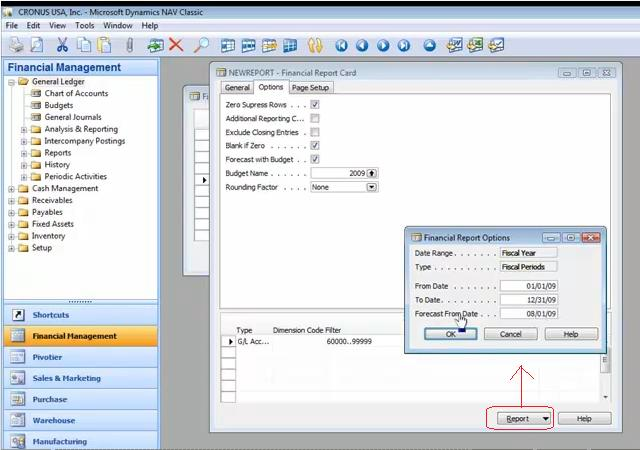Select Chart of Accounts in tree
640x450 pixels.
tap(76, 93)
